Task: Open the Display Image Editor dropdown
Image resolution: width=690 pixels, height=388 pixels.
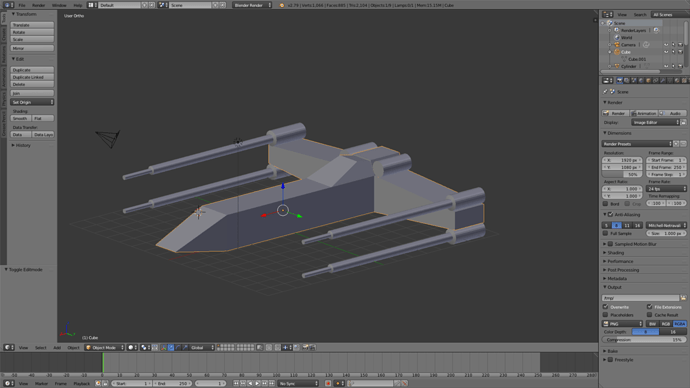Action: (656, 122)
